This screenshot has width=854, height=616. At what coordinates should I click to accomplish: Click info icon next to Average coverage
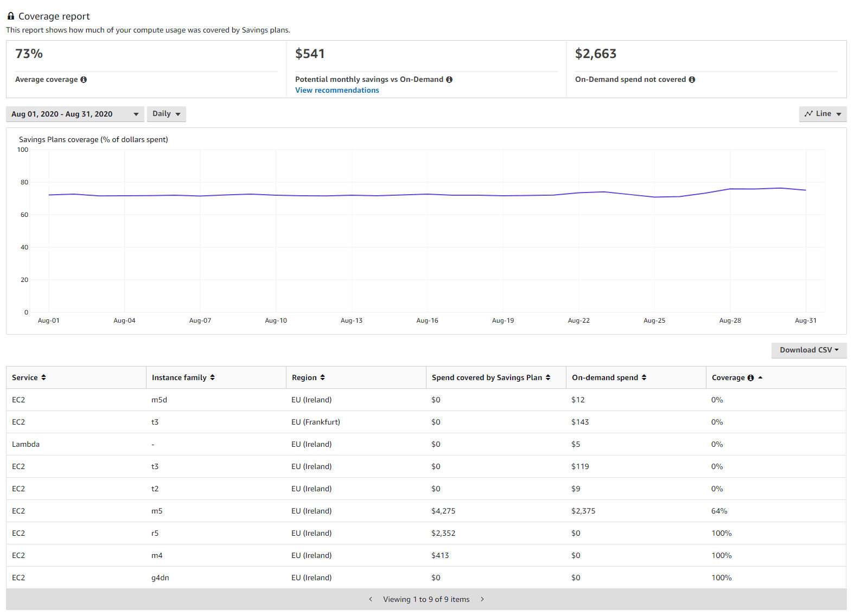coord(84,80)
